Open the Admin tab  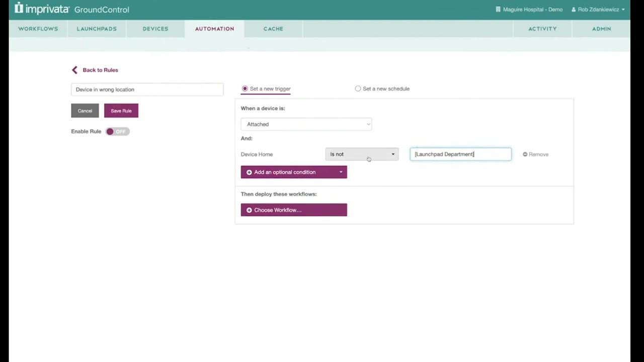point(601,29)
